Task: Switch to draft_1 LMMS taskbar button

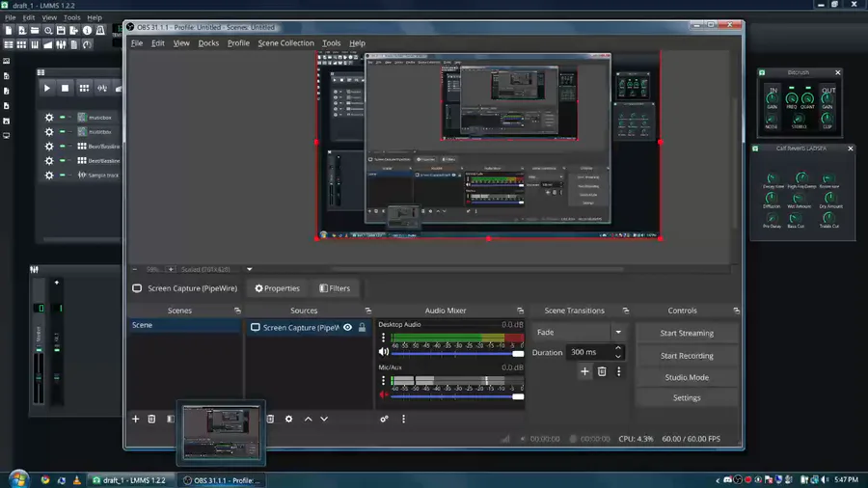Action: click(129, 480)
